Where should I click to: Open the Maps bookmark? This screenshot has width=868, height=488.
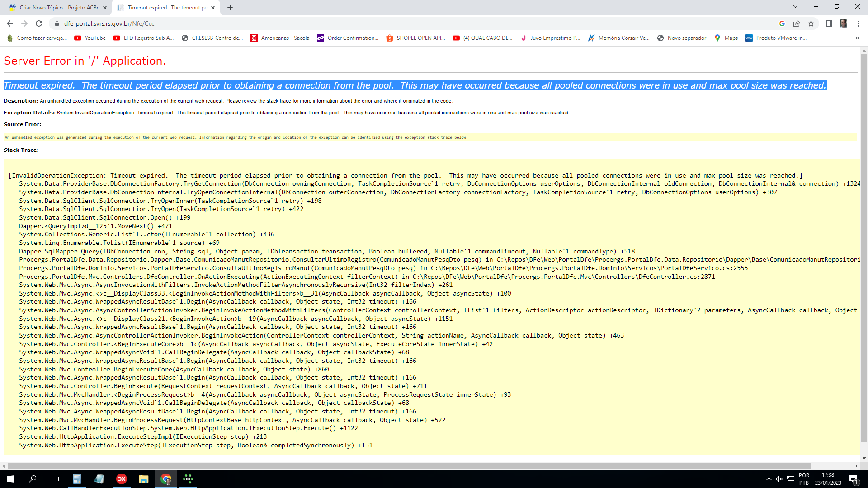pos(726,38)
